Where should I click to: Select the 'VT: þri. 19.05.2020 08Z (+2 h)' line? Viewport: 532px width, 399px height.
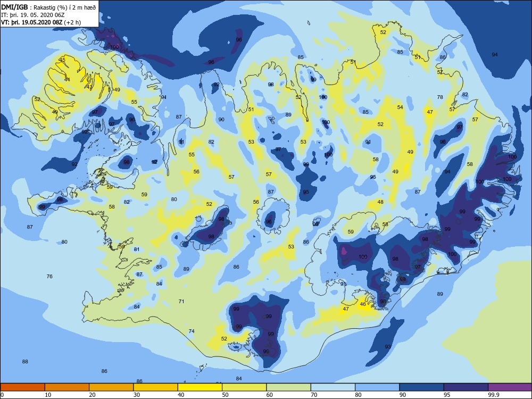(41, 22)
